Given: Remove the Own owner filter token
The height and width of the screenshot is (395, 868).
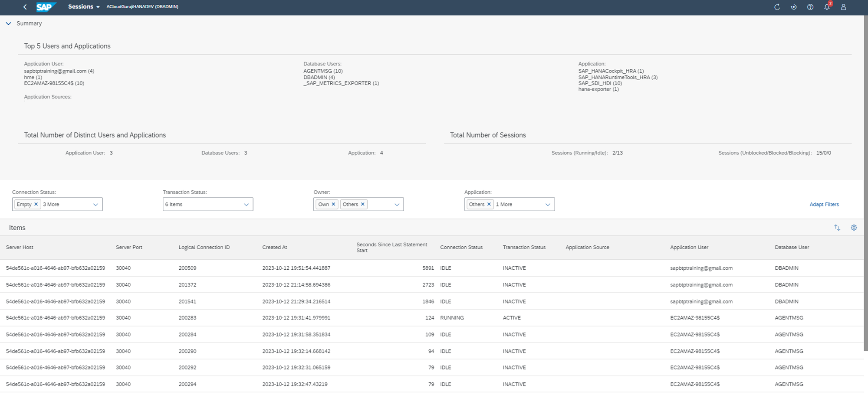Looking at the screenshot, I should click(333, 204).
